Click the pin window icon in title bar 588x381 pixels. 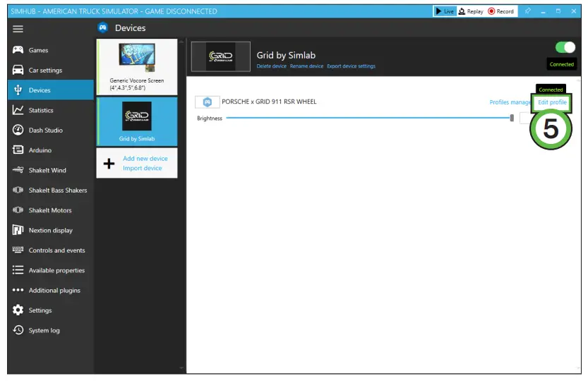pyautogui.click(x=527, y=11)
